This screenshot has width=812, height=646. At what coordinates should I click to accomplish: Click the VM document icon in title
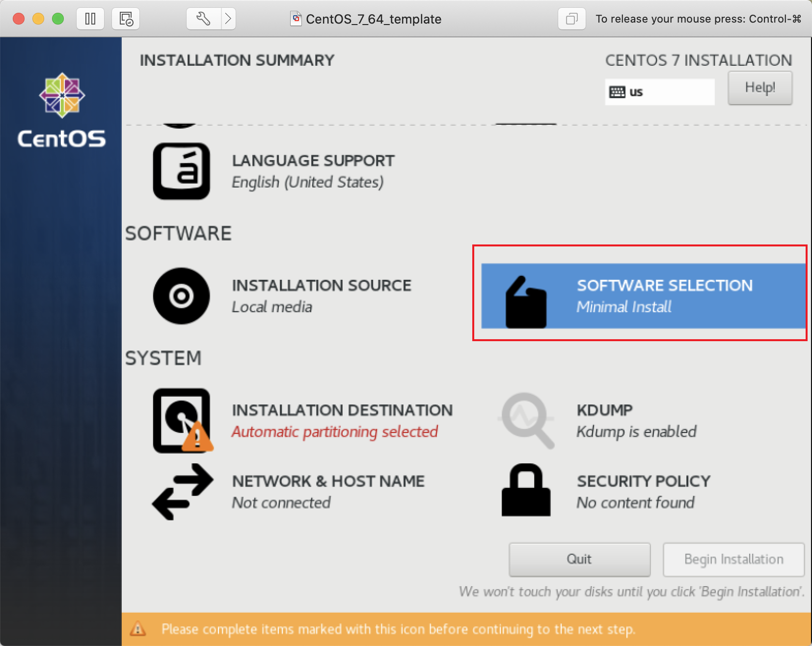(296, 19)
